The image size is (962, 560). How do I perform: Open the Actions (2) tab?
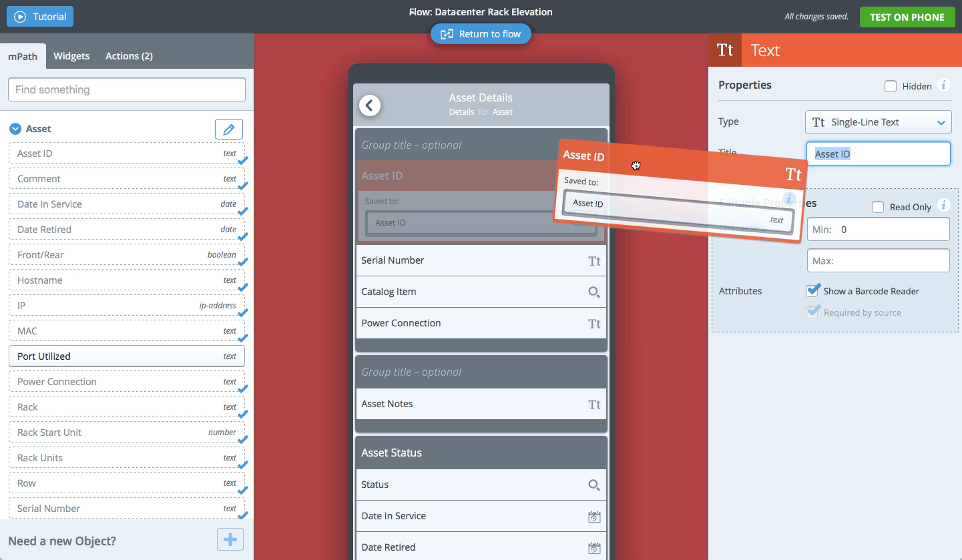[129, 56]
